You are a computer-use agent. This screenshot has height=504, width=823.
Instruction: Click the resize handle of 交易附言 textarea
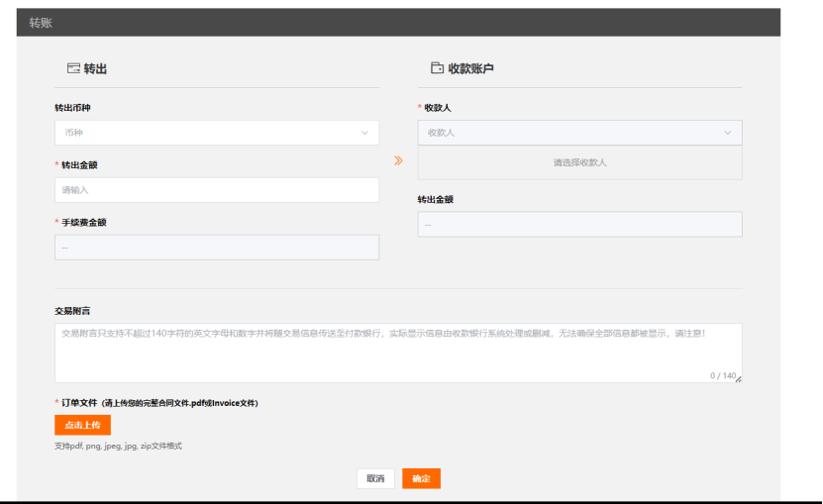738,378
